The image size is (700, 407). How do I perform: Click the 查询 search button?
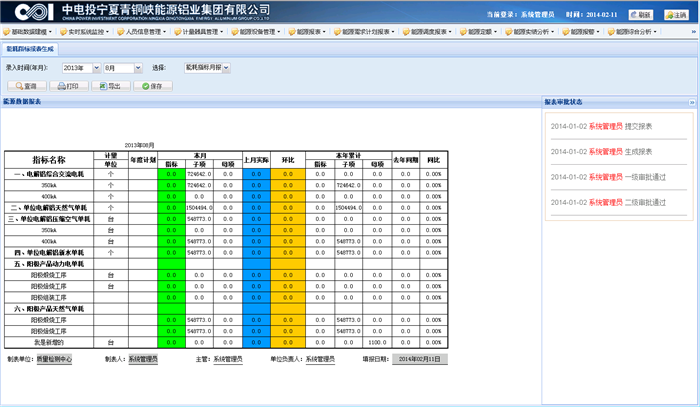pyautogui.click(x=26, y=87)
